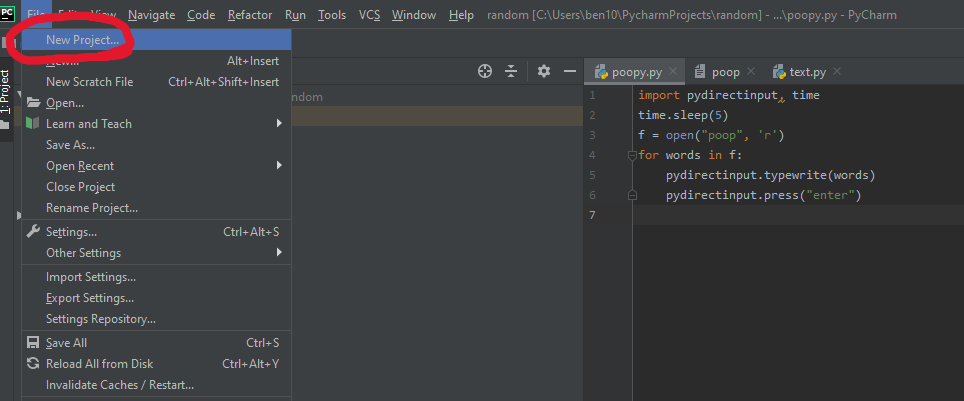This screenshot has height=401, width=964.
Task: Click the Save All floppy disk icon
Action: [x=33, y=343]
